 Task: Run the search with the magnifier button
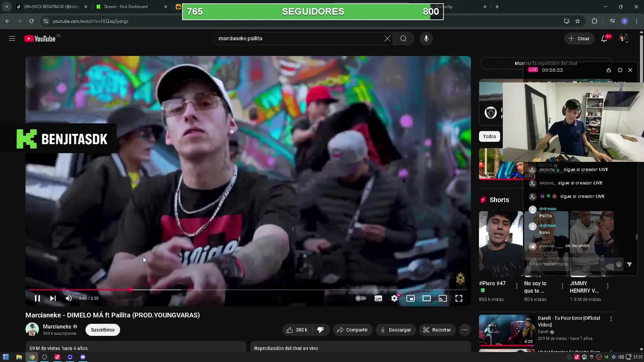[404, 38]
